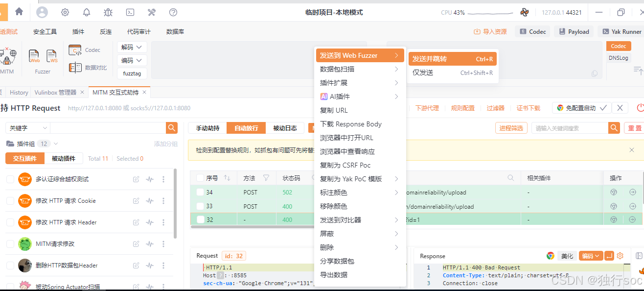Open the orange 编码 dropdown in Response
Viewport: 644px width, 291px height.
[x=591, y=256]
